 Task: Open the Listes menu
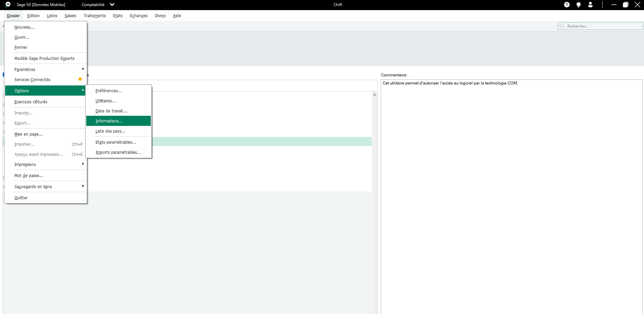click(x=52, y=16)
